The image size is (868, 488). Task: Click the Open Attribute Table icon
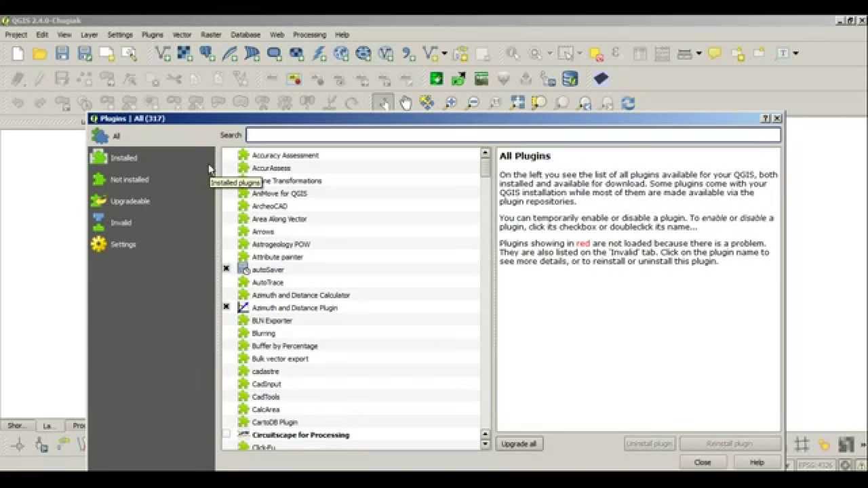pyautogui.click(x=640, y=54)
